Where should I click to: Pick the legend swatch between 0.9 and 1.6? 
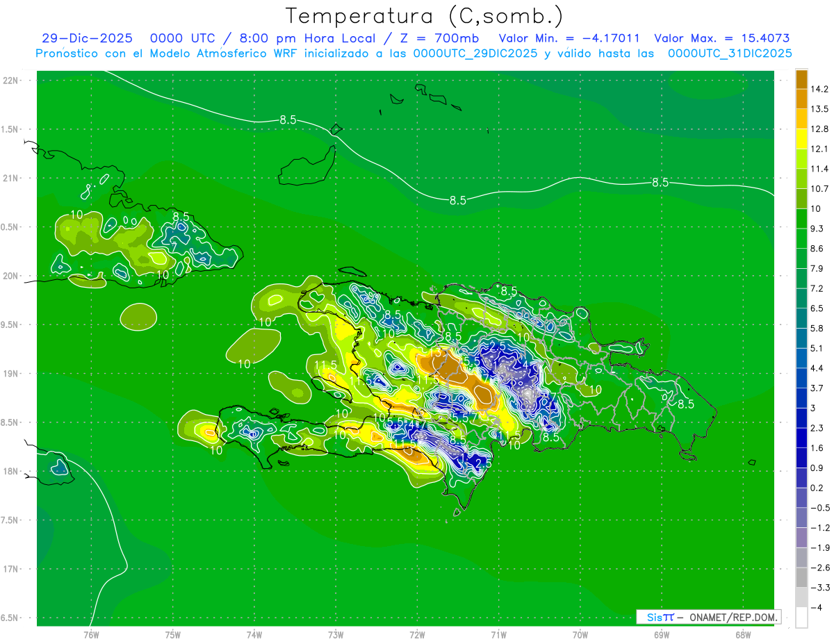[x=801, y=458]
